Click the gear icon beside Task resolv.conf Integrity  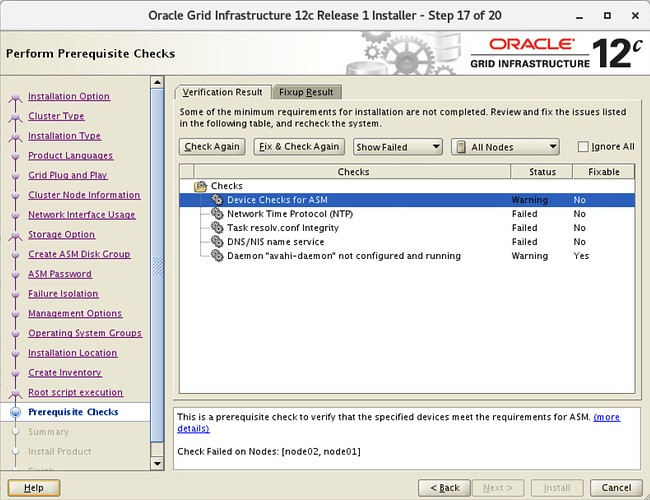(217, 228)
